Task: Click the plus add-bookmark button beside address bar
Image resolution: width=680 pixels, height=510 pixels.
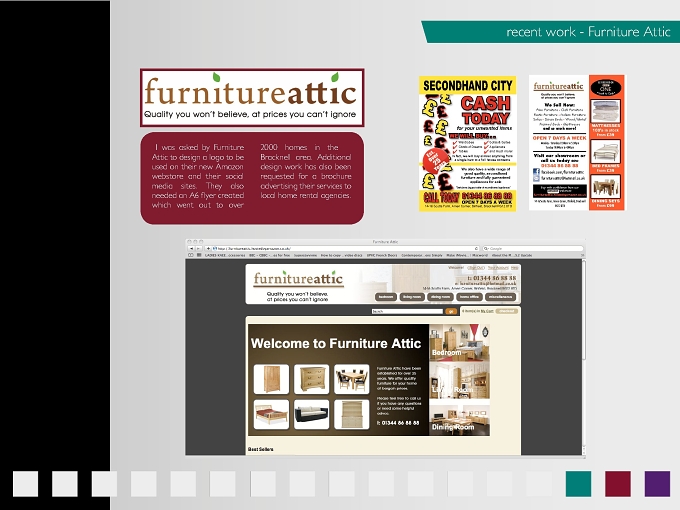Action: (x=208, y=248)
